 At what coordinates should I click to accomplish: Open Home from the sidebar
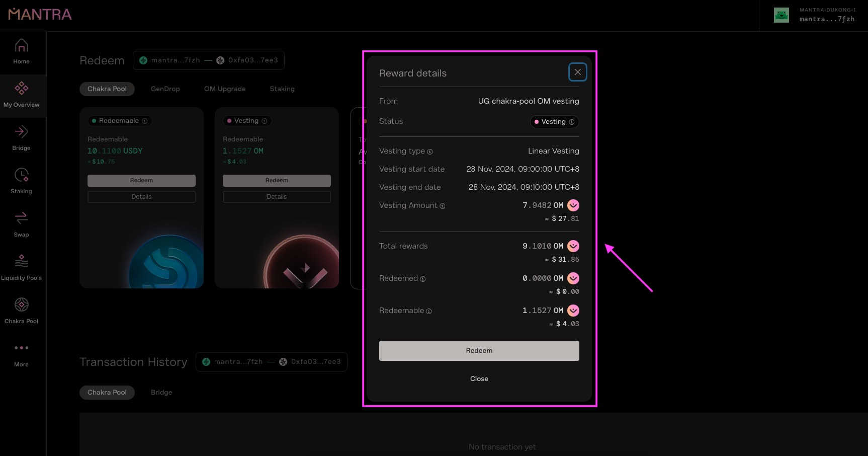21,52
